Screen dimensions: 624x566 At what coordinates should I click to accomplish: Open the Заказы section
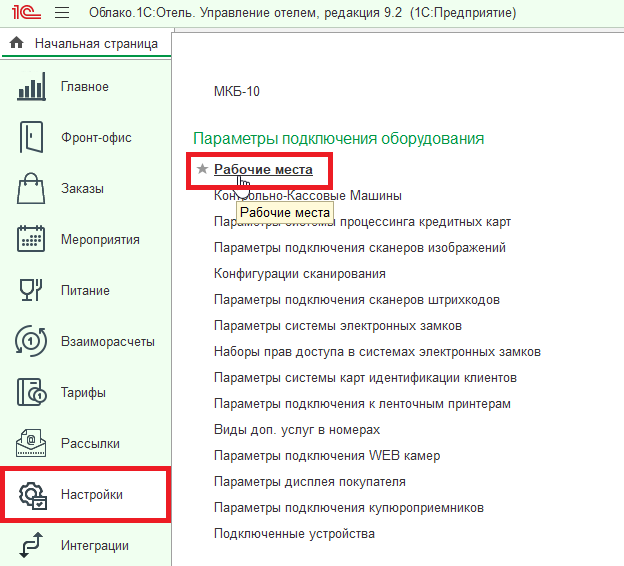click(82, 188)
